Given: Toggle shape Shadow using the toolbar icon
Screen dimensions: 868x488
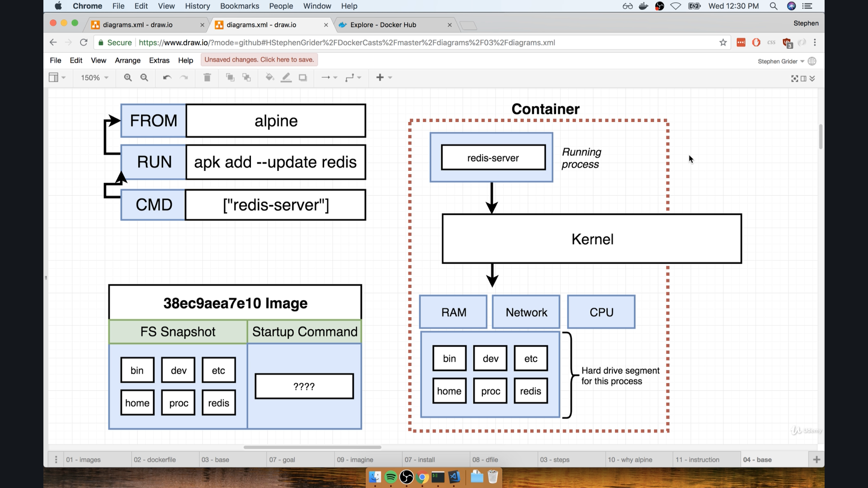Looking at the screenshot, I should 303,77.
